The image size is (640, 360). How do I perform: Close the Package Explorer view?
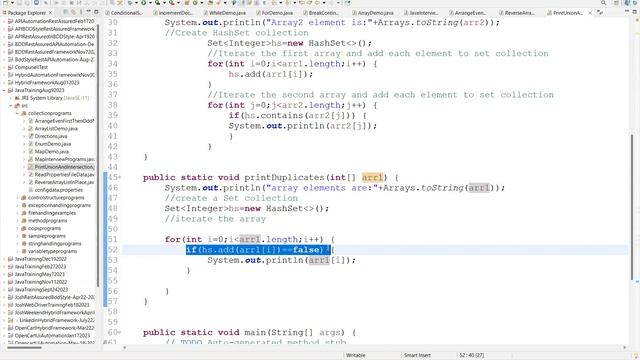pyautogui.click(x=51, y=13)
